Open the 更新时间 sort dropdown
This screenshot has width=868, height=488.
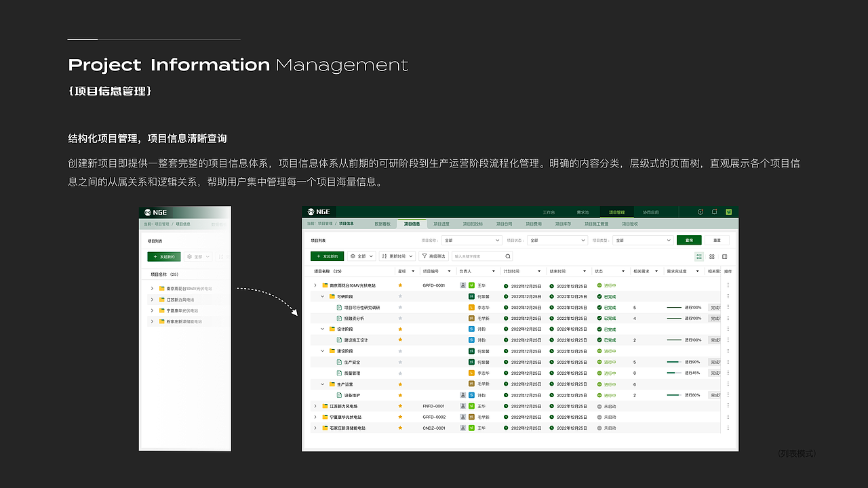tap(397, 256)
